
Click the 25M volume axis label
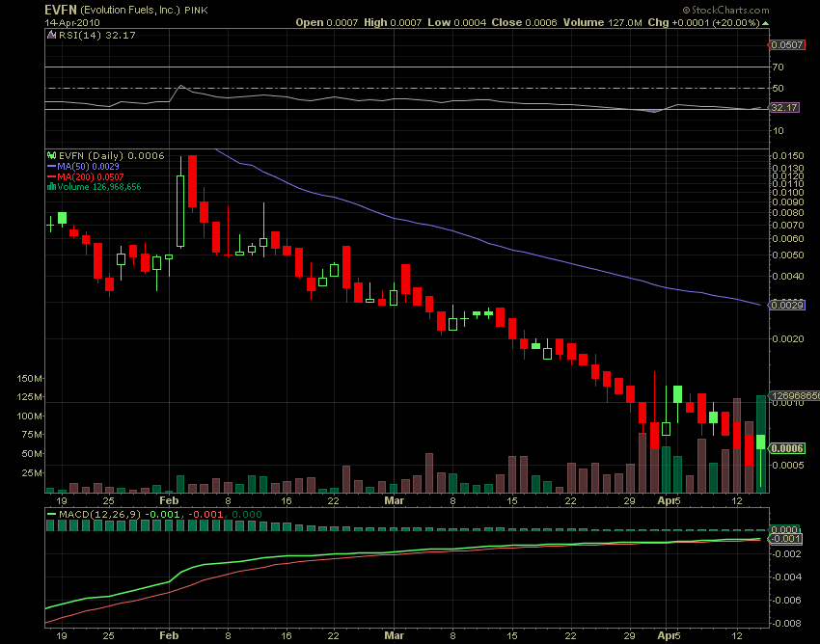[32, 473]
